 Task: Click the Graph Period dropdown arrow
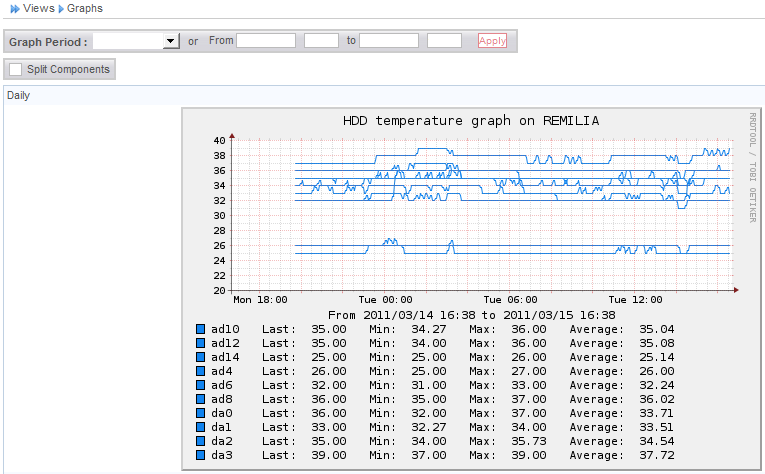click(171, 41)
